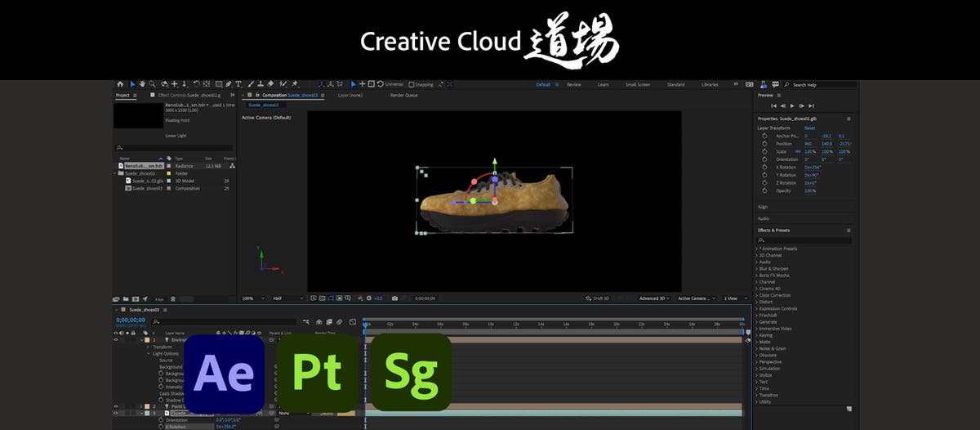980x430 pixels.
Task: Toggle visibility eye of timeline layer 3
Action: tap(116, 413)
